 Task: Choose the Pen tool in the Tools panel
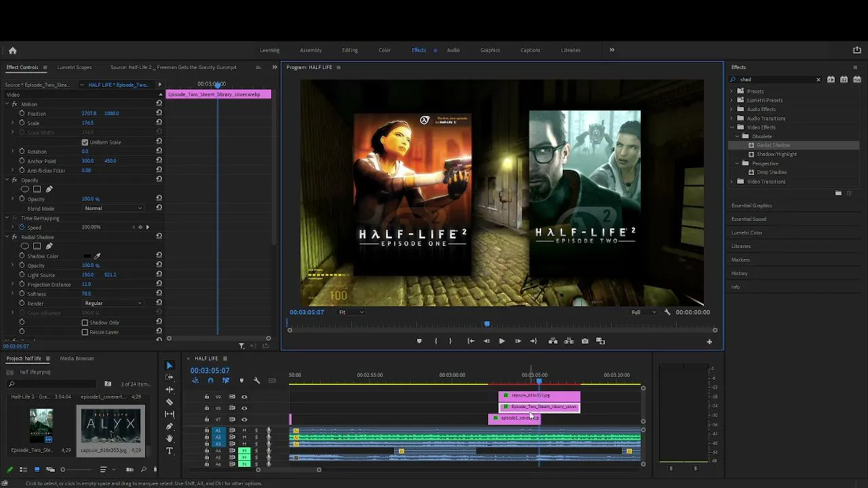click(170, 426)
